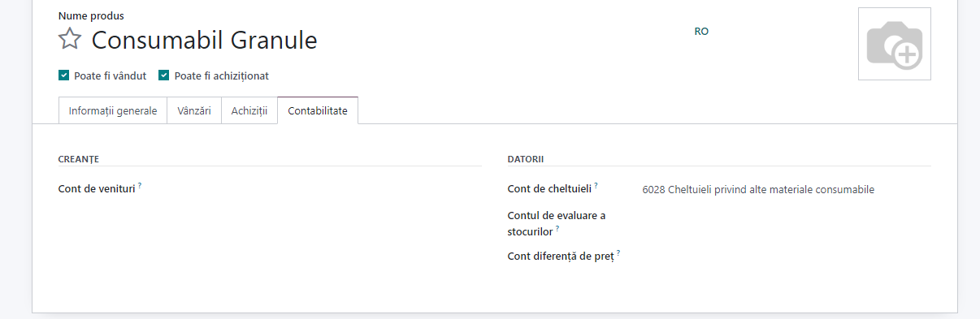Click the RO language translation button

(701, 32)
